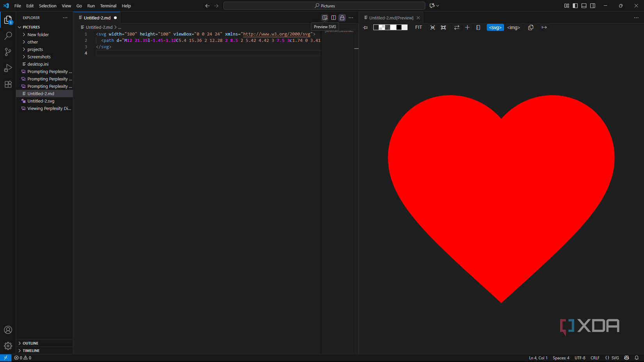The image size is (644, 362).
Task: Open Copilot chat icon in title bar
Action: 432,6
